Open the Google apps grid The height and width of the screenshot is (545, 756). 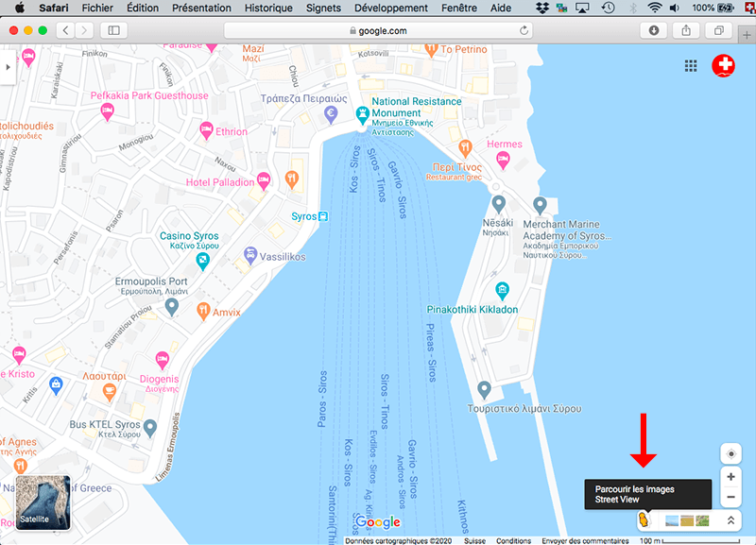[x=691, y=65]
